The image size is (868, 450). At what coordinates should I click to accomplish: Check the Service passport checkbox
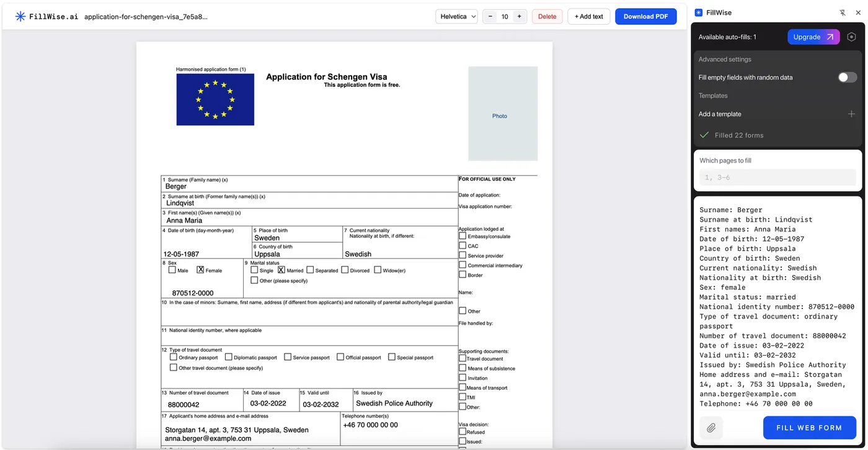[288, 357]
